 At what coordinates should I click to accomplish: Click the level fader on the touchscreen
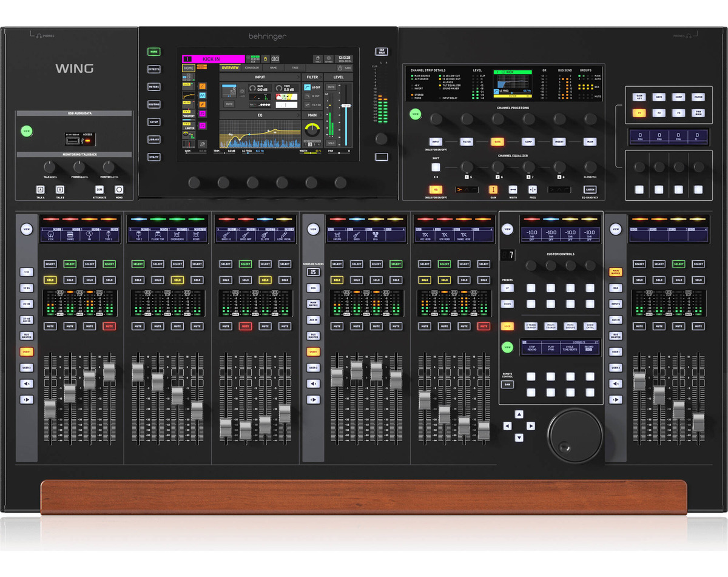coord(347,106)
